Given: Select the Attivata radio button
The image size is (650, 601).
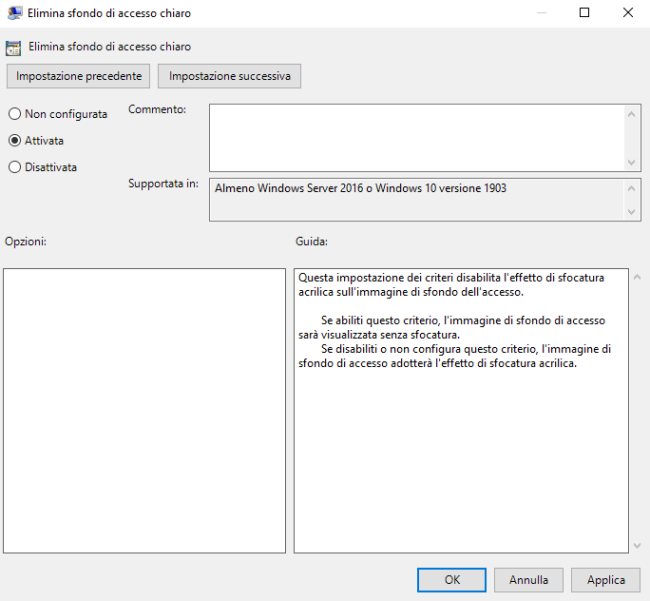Looking at the screenshot, I should click(x=15, y=141).
